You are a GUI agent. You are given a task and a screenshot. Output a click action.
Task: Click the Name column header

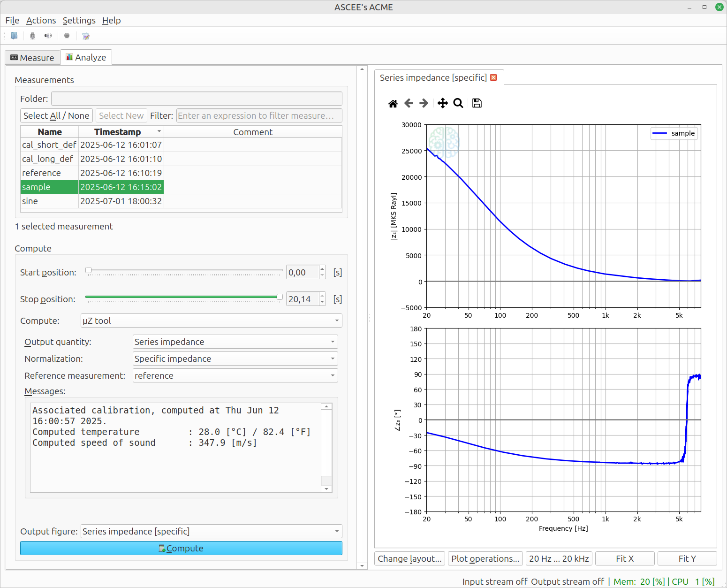[x=50, y=132]
